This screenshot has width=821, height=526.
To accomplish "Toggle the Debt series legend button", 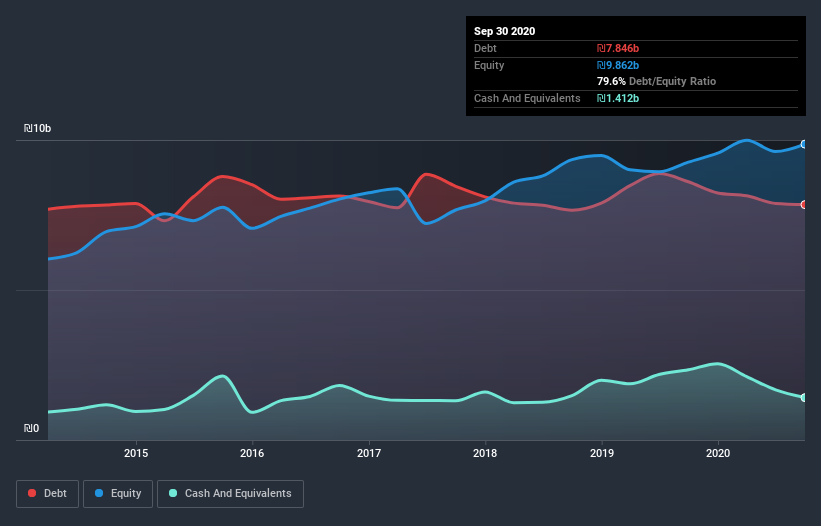I will coord(48,494).
